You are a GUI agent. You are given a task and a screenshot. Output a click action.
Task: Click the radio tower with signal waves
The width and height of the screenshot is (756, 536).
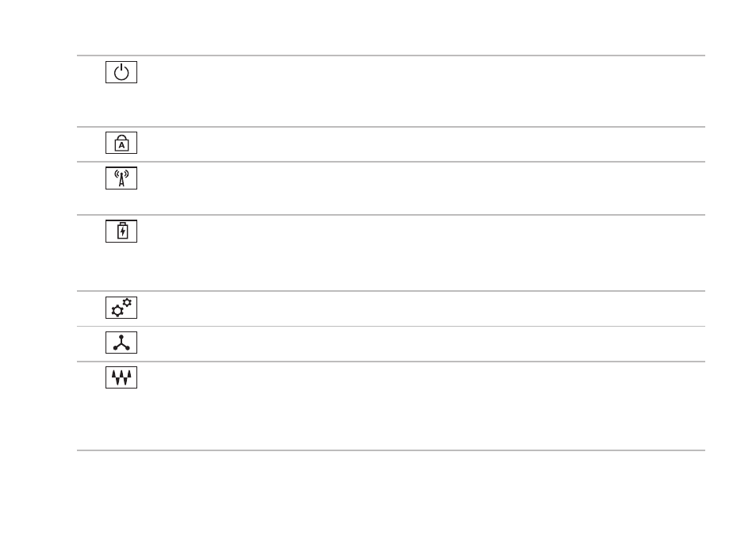click(x=121, y=178)
